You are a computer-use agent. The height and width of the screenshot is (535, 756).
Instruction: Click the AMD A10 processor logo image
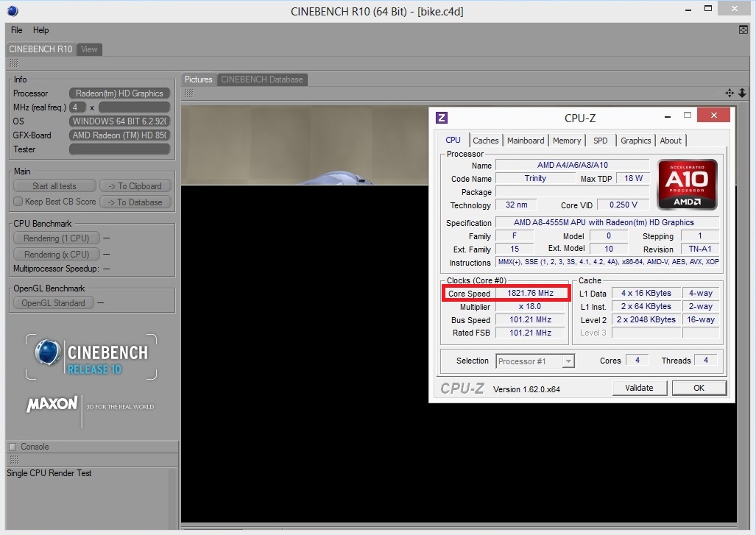[687, 185]
